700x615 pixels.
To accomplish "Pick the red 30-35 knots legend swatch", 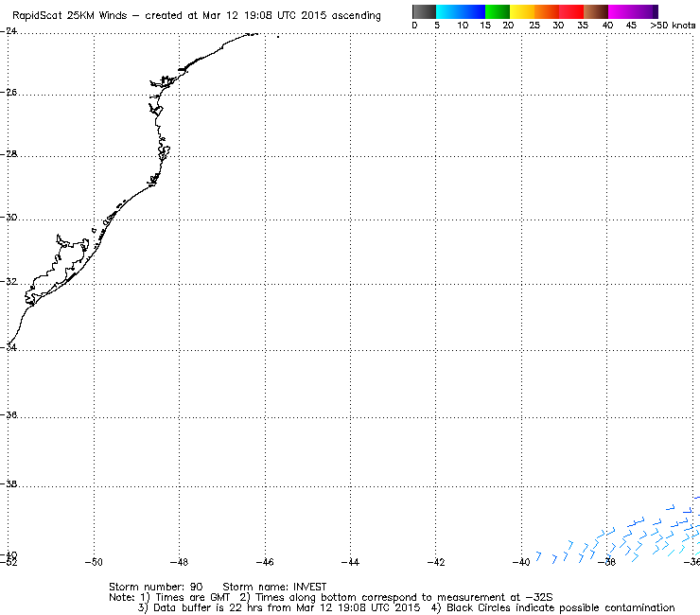I will tap(571, 11).
